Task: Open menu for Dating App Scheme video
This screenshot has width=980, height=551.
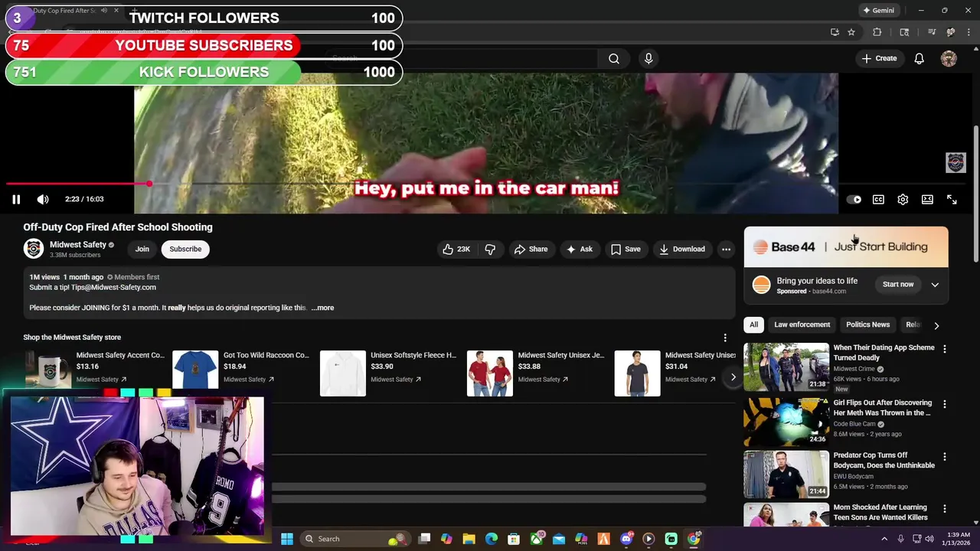Action: (x=944, y=349)
